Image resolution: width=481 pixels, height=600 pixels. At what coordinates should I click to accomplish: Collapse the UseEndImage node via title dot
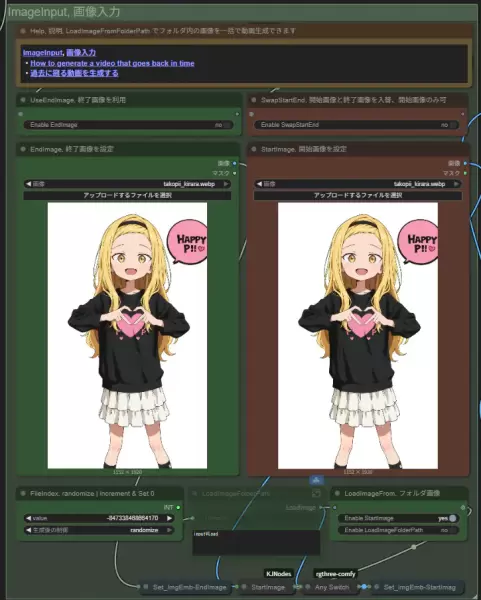23,100
